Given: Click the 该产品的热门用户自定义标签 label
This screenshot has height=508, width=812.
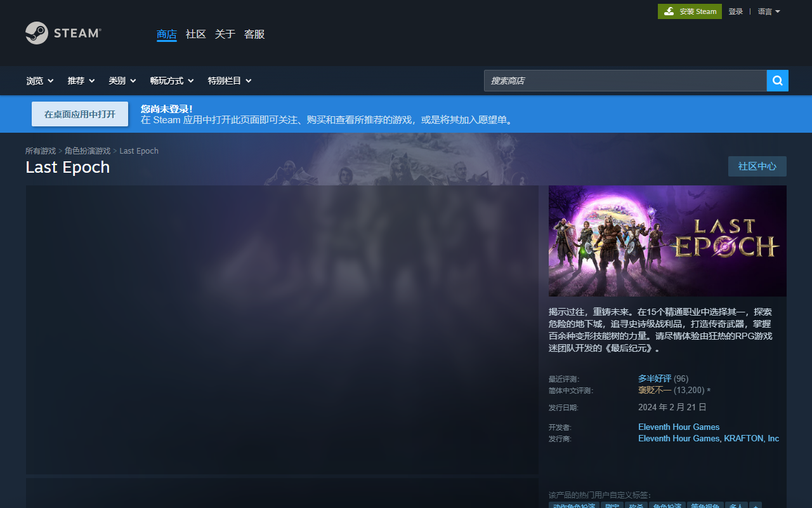Looking at the screenshot, I should tap(599, 495).
